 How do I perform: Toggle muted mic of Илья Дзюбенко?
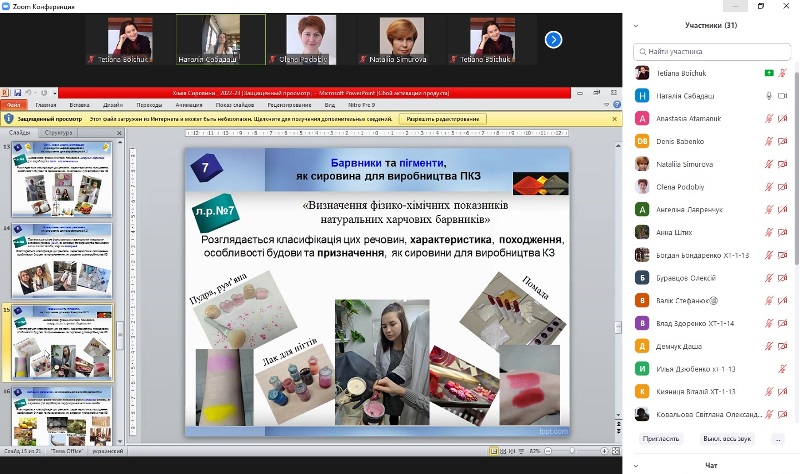coord(783,369)
